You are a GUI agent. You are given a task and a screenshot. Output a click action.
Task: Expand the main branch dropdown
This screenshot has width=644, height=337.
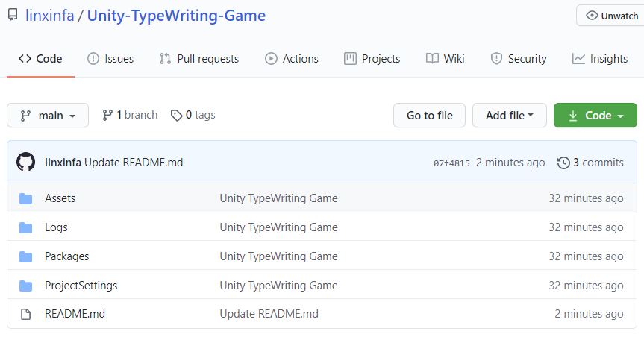[48, 116]
